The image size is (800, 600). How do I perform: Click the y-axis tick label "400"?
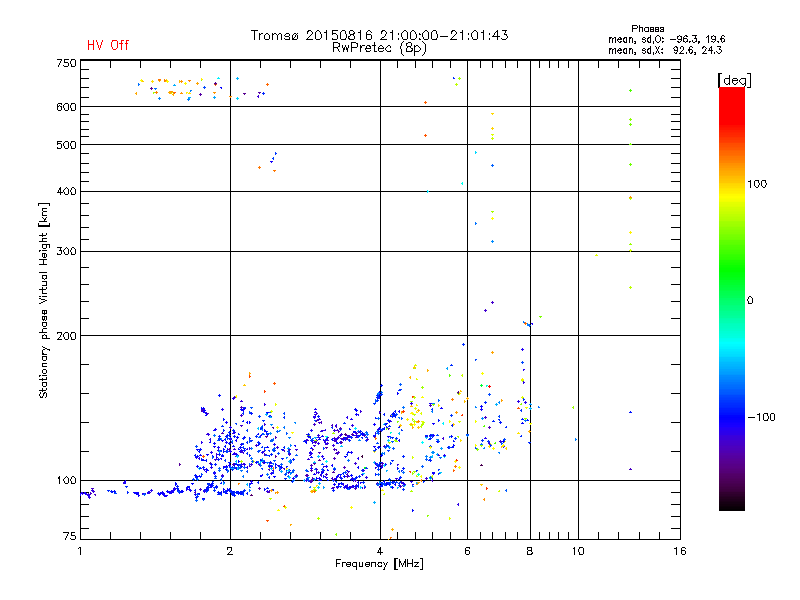tap(66, 191)
